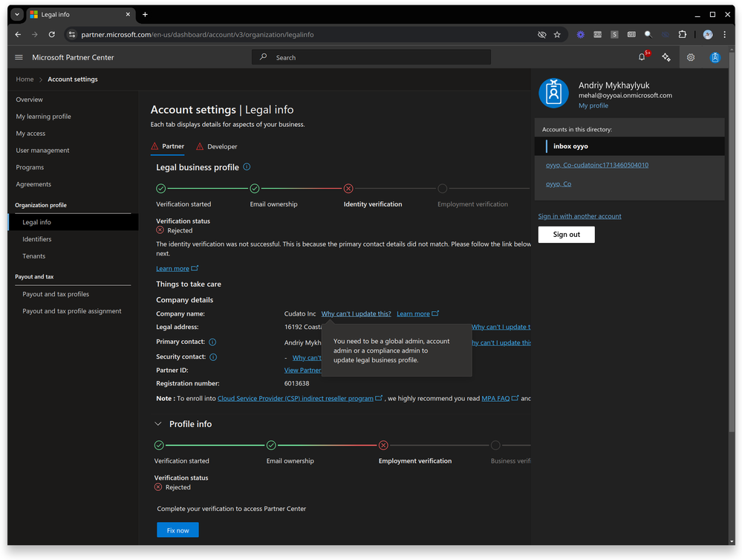Click the rejected Employment verification marker in Profile info
The width and height of the screenshot is (742, 560).
pos(383,445)
